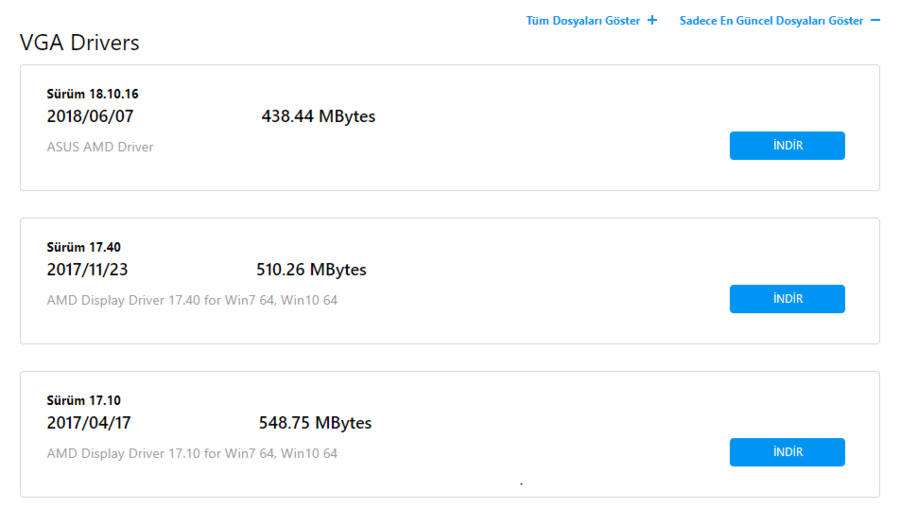The height and width of the screenshot is (527, 900).
Task: Select the Sürüm 17.40 version label
Action: click(x=84, y=247)
